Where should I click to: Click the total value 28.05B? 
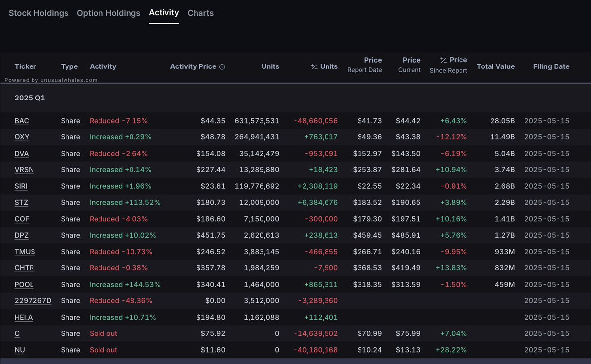(502, 121)
